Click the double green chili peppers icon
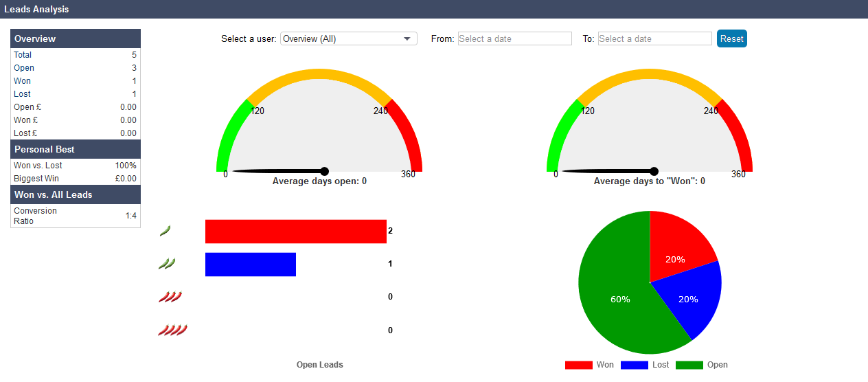This screenshot has height=382, width=868. click(x=167, y=264)
